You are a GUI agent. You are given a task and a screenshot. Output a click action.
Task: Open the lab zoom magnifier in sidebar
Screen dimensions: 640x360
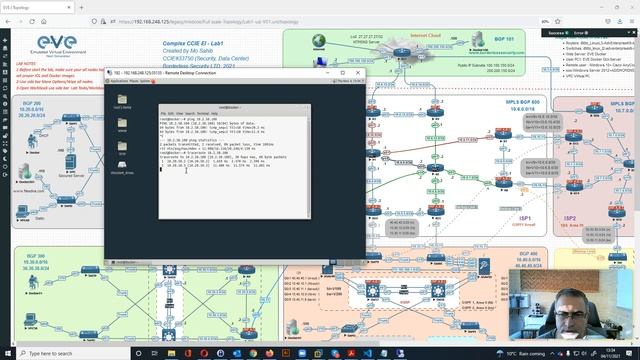tap(5, 96)
